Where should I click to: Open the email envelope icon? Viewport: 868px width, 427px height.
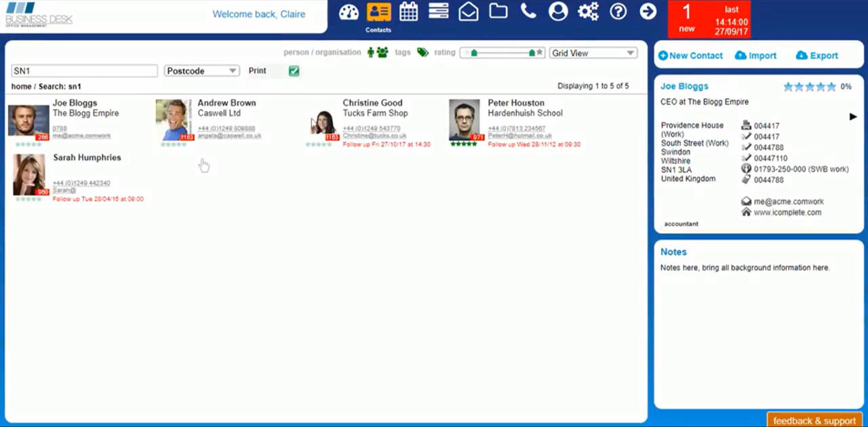point(468,12)
